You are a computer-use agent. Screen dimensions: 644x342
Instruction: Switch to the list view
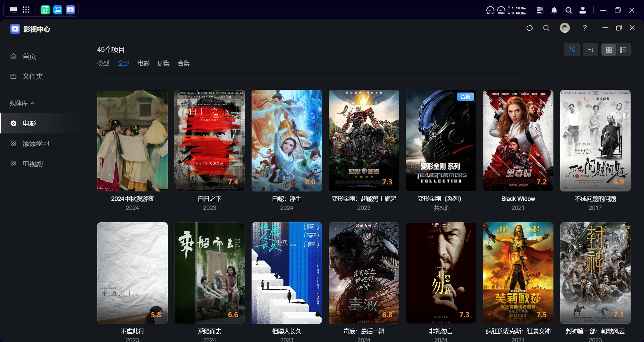623,50
